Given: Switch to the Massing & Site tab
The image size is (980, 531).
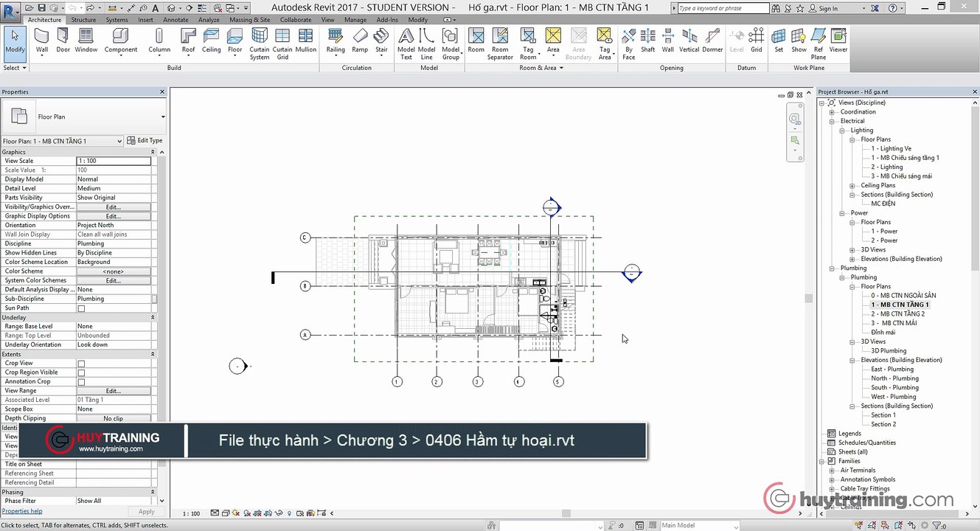Looking at the screenshot, I should pos(249,20).
